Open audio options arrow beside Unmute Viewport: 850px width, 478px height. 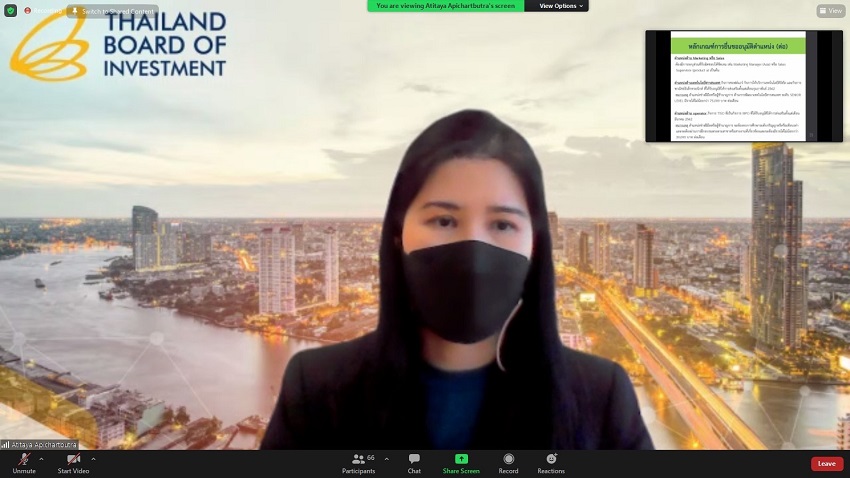(x=41, y=459)
